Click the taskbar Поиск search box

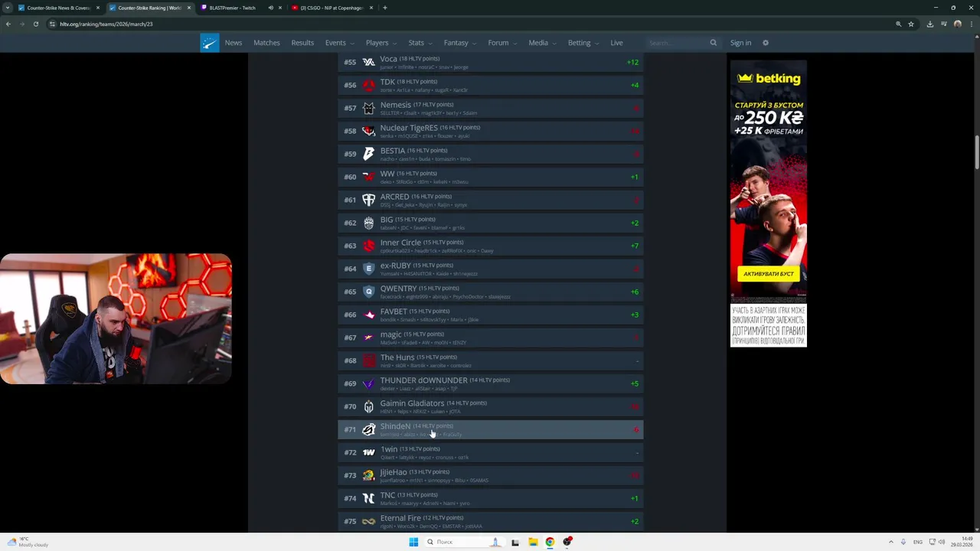point(463,542)
